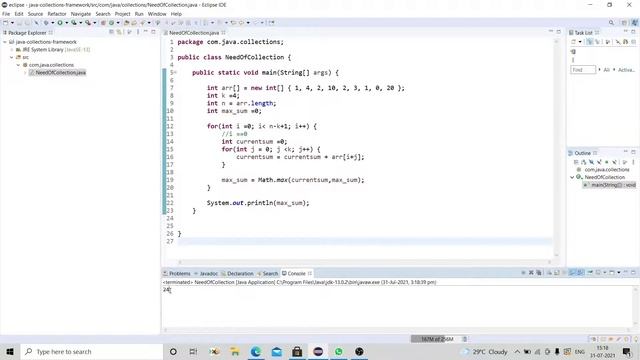Click the Remove All Terminated Launches icon in Console
The height and width of the screenshot is (360, 640).
[x=539, y=272]
